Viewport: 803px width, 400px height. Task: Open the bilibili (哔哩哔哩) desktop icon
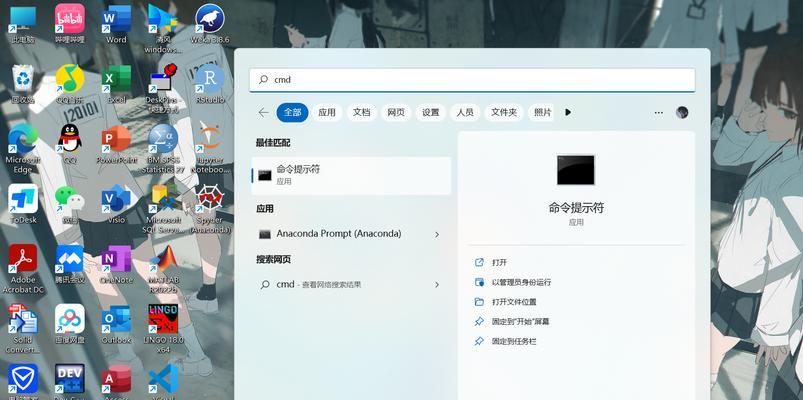point(70,24)
